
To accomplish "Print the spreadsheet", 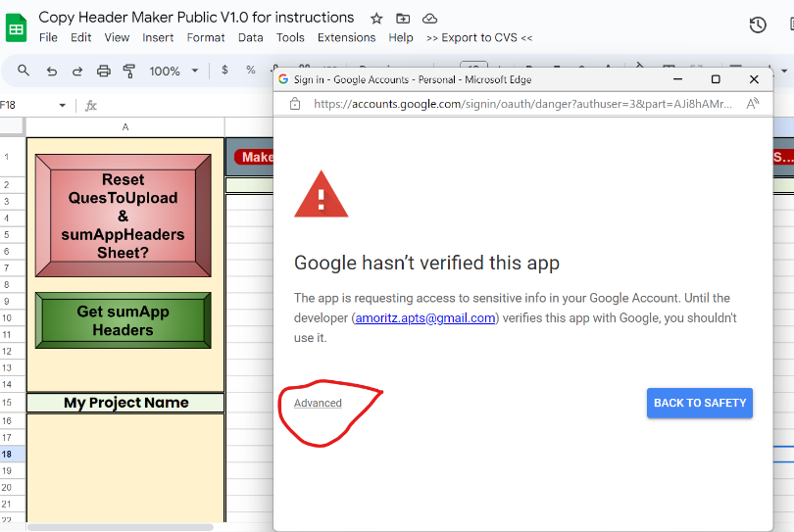I will pyautogui.click(x=103, y=71).
